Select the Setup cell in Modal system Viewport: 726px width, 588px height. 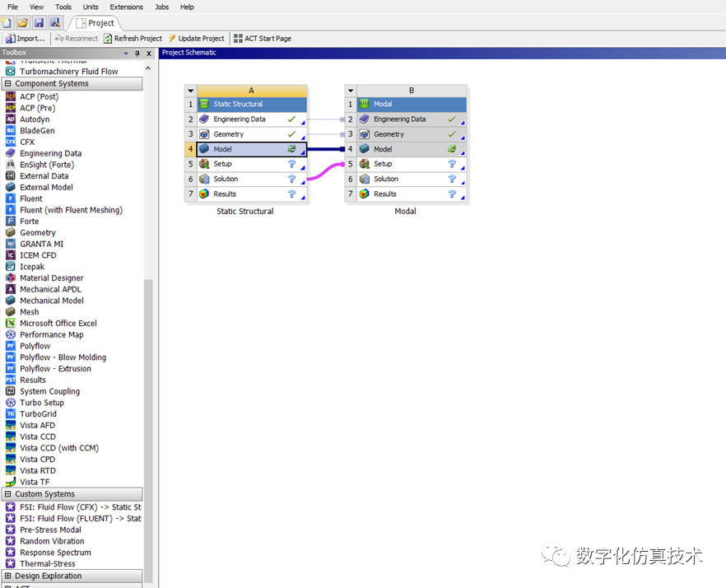click(412, 164)
